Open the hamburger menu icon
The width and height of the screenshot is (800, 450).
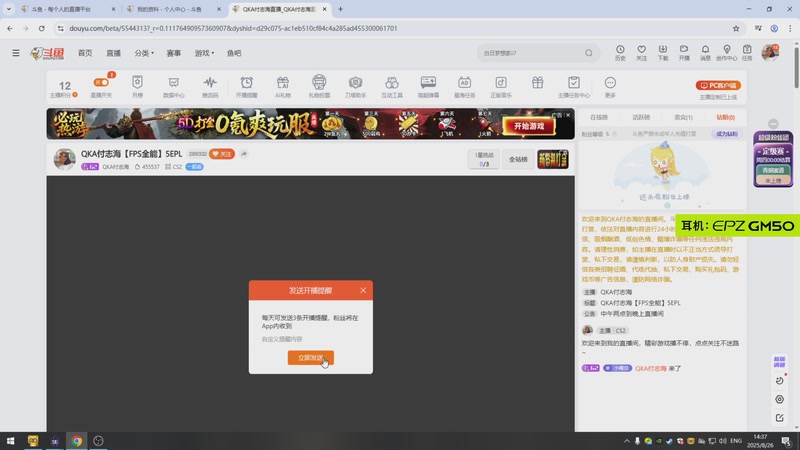pos(16,53)
